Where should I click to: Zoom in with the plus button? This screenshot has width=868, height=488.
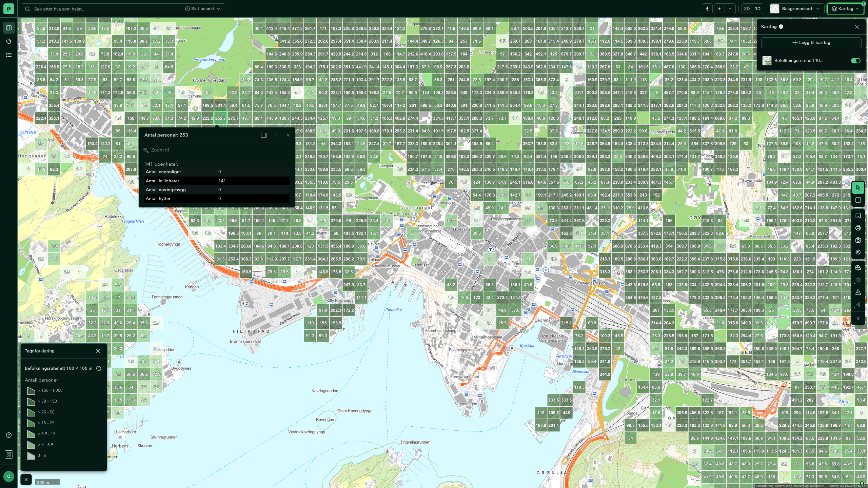(x=719, y=9)
